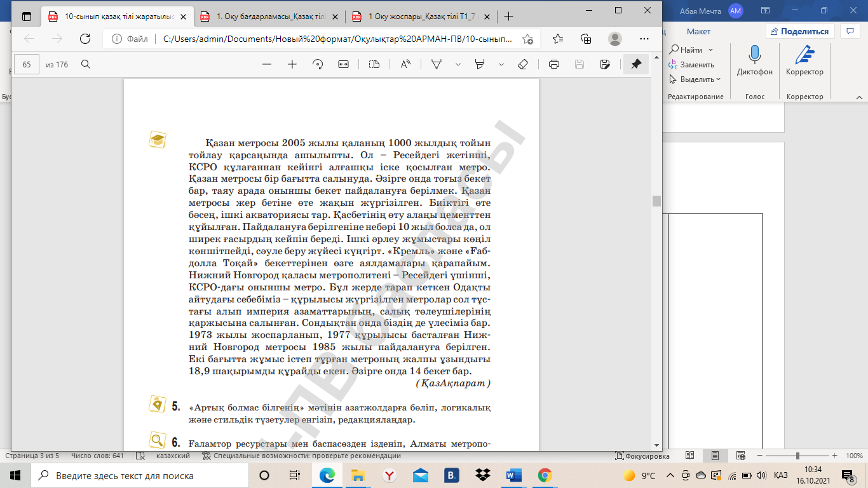Expand the Find dropdown arrow in Word
The image size is (868, 488).
(711, 50)
